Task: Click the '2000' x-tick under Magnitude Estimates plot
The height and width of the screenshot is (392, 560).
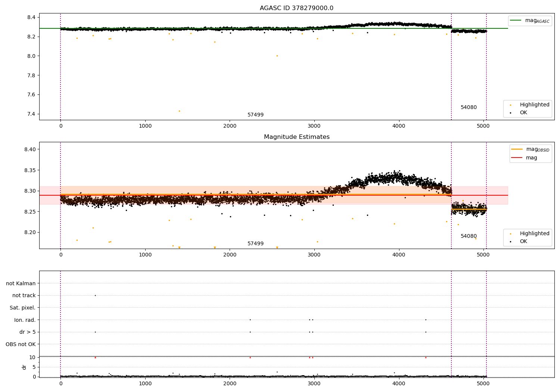Action: (x=230, y=255)
